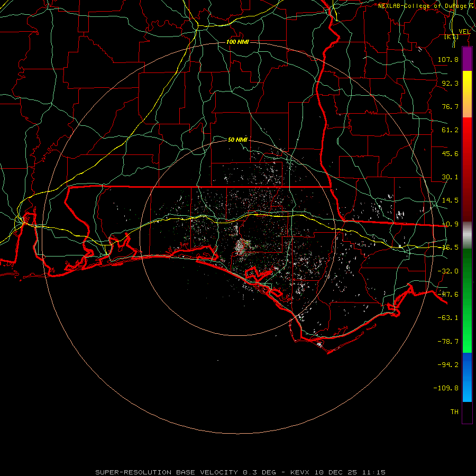Click the 76.7 legend value

(x=450, y=106)
